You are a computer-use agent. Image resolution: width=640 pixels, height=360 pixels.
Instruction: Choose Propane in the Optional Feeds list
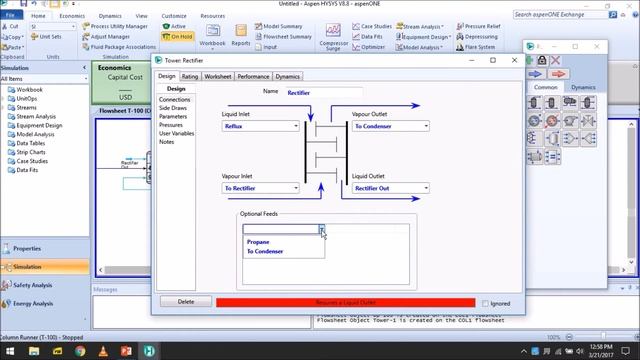258,242
